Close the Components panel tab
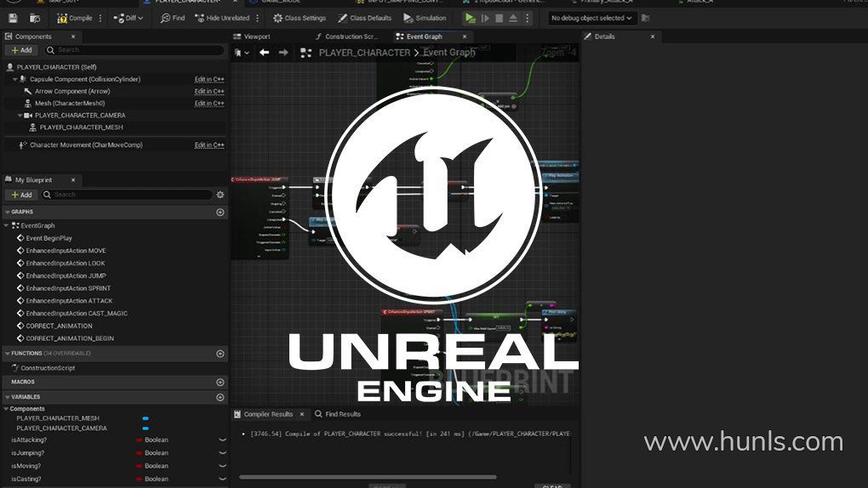This screenshot has height=488, width=868. (73, 37)
